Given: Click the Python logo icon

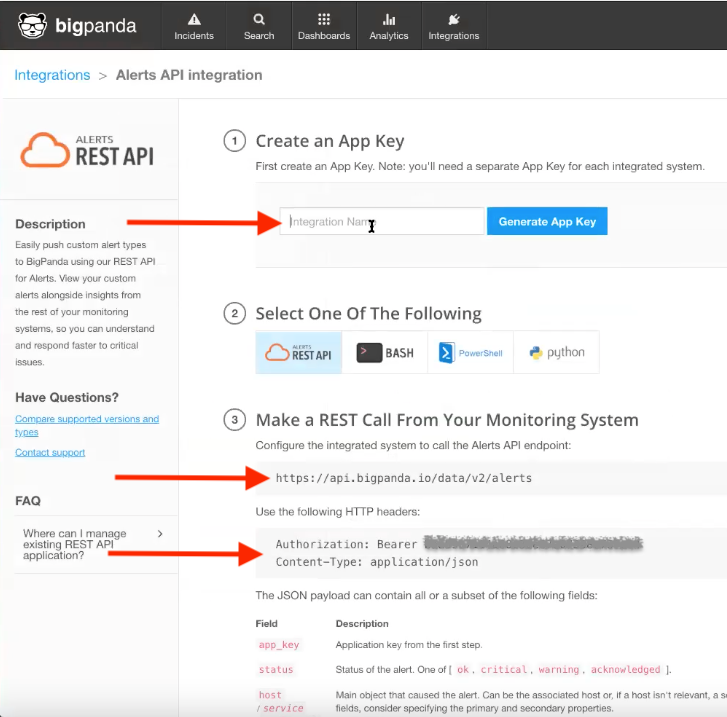Looking at the screenshot, I should [x=536, y=353].
